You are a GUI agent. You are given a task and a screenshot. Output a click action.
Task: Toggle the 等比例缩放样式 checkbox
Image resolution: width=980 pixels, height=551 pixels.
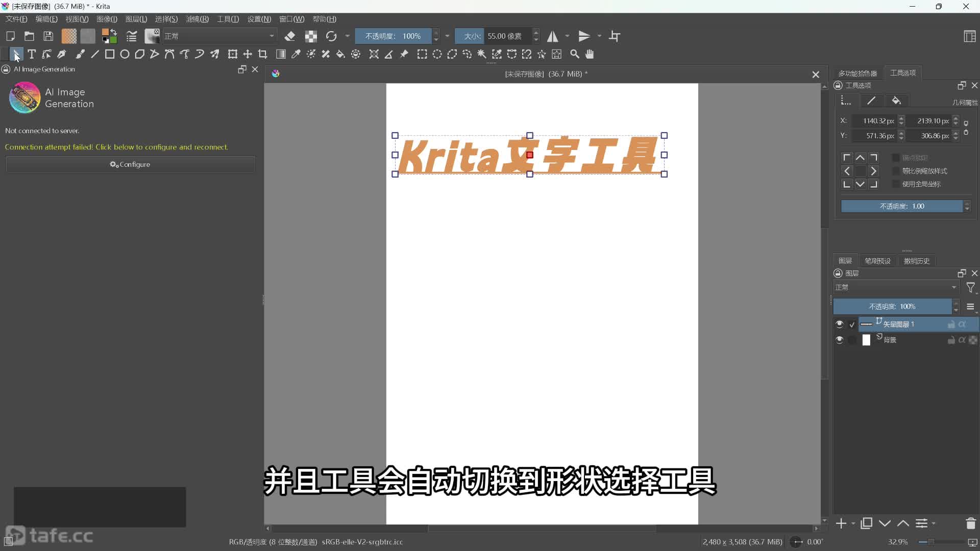coord(896,171)
